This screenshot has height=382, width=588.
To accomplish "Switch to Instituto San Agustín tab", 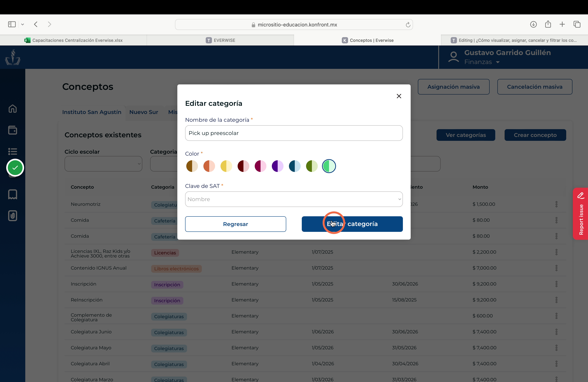I will [92, 112].
